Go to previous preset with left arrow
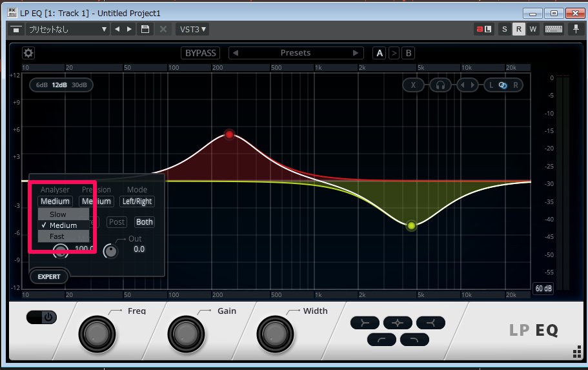588x370 pixels. (x=236, y=53)
